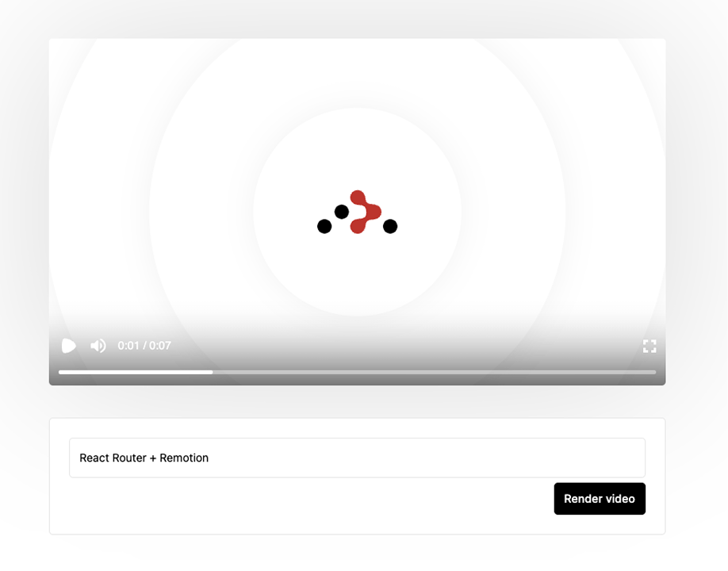728x571 pixels.
Task: Click the 0:01 / 0:07 time display
Action: tap(144, 346)
